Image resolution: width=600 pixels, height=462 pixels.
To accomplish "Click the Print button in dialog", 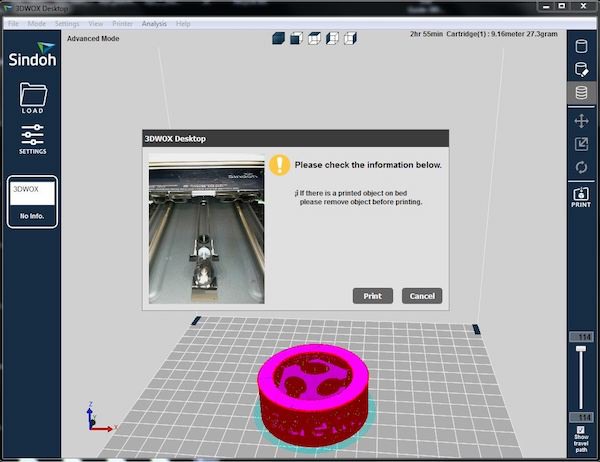I will click(373, 296).
